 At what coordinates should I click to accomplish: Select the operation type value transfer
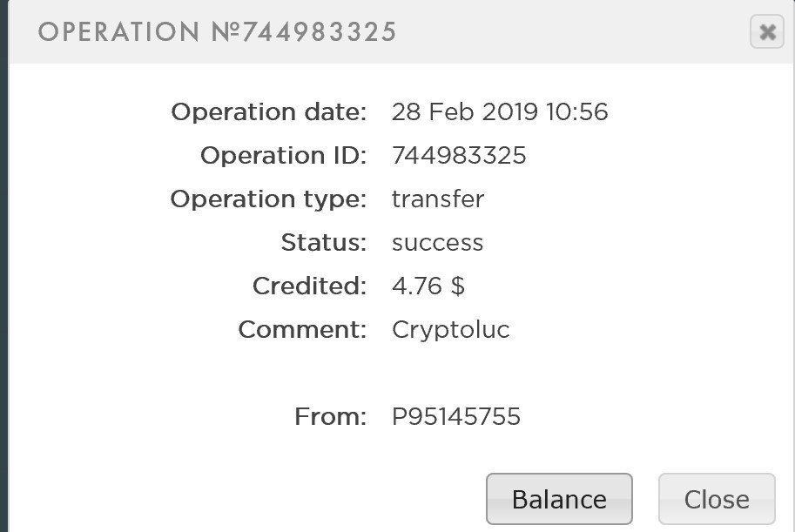tap(437, 199)
